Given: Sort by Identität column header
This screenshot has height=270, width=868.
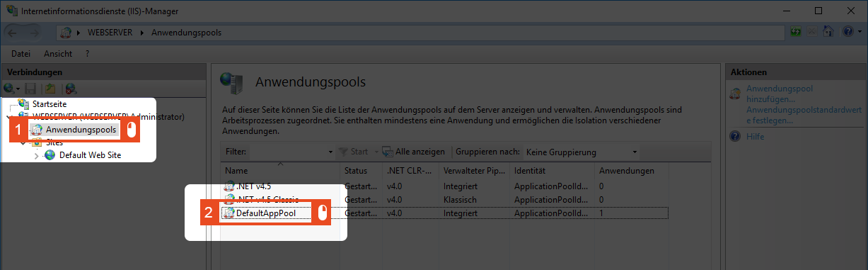Looking at the screenshot, I should click(552, 171).
